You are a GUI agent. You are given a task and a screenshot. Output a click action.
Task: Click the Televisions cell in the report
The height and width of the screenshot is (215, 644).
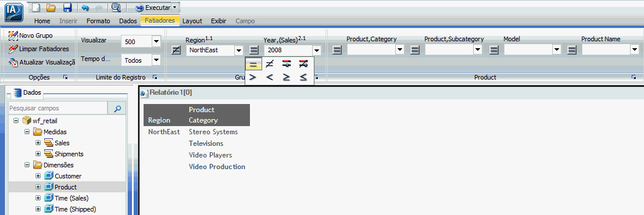pos(206,144)
